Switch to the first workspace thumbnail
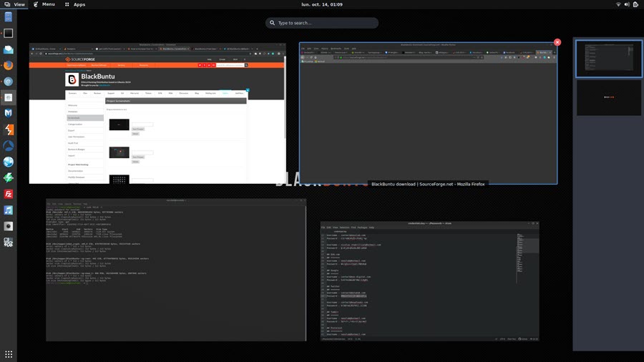 (609, 59)
